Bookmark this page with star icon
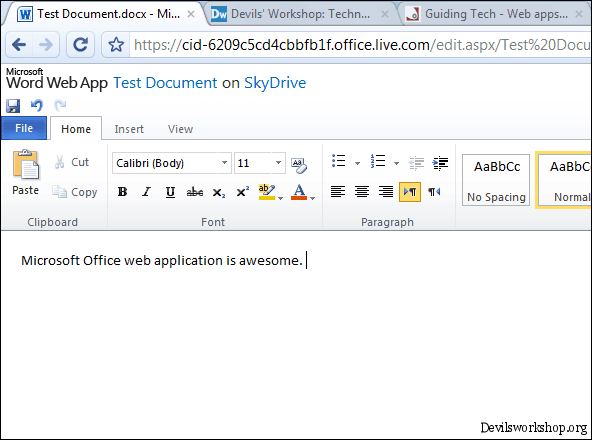 click(116, 45)
